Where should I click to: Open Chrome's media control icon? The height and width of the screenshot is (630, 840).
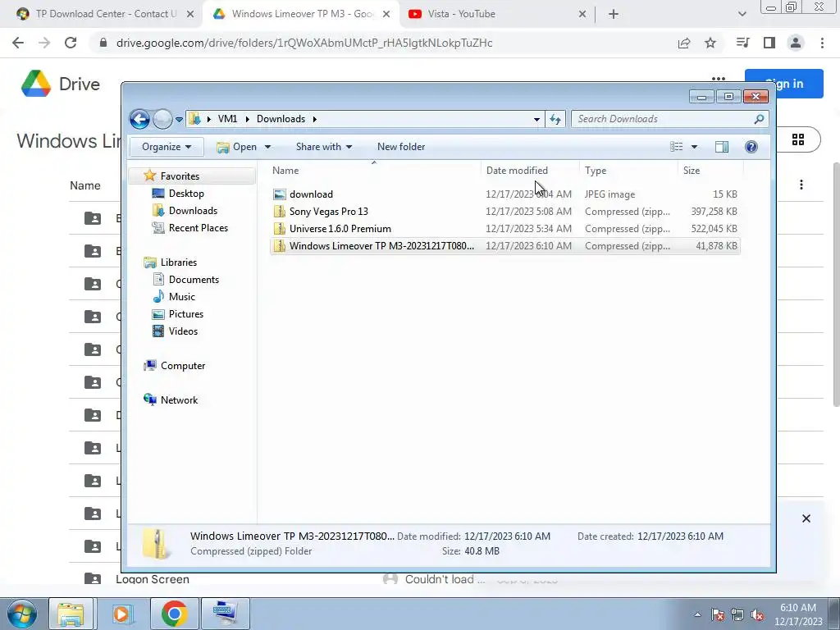coord(742,43)
